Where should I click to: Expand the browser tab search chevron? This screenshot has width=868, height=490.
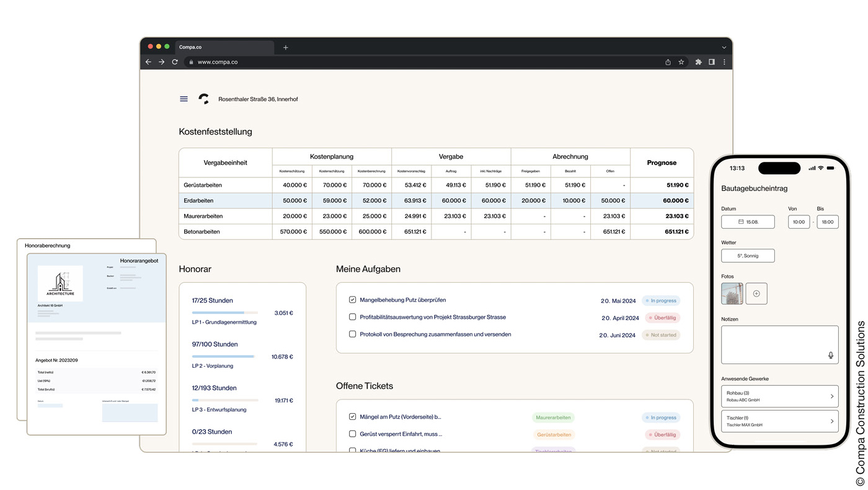[x=724, y=47]
